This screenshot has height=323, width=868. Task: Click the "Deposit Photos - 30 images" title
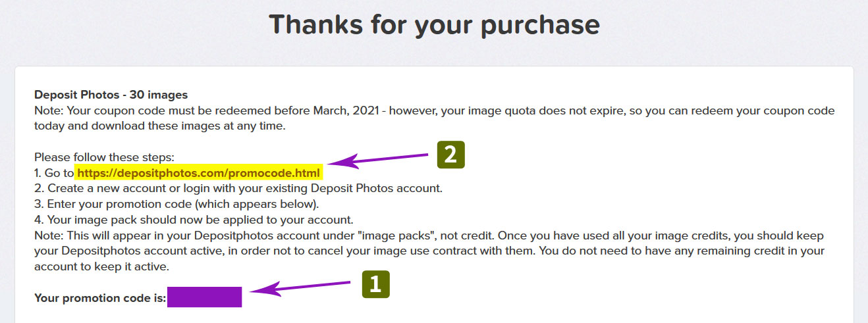(x=111, y=95)
